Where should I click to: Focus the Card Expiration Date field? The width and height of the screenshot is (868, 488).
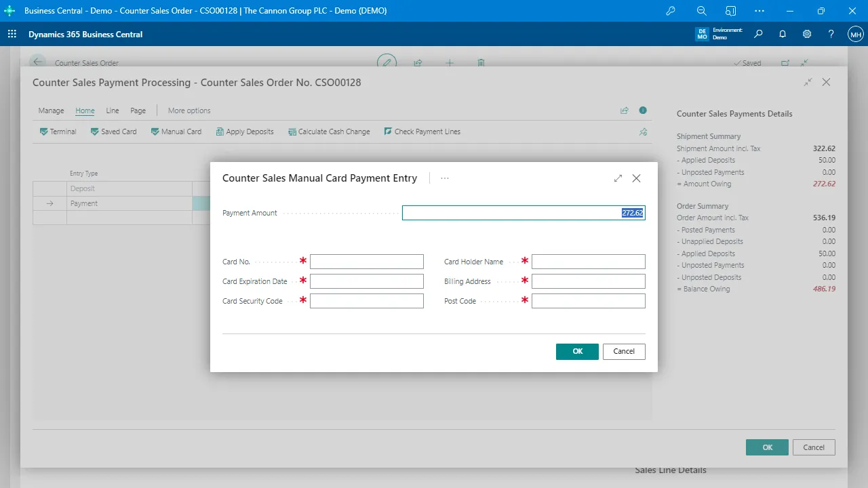366,281
